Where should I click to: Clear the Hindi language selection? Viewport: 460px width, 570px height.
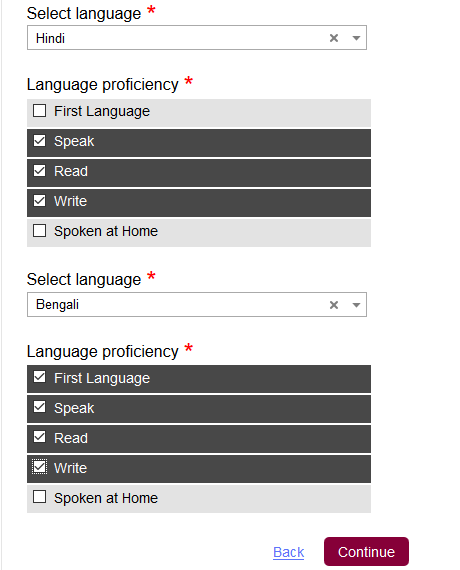pyautogui.click(x=333, y=38)
